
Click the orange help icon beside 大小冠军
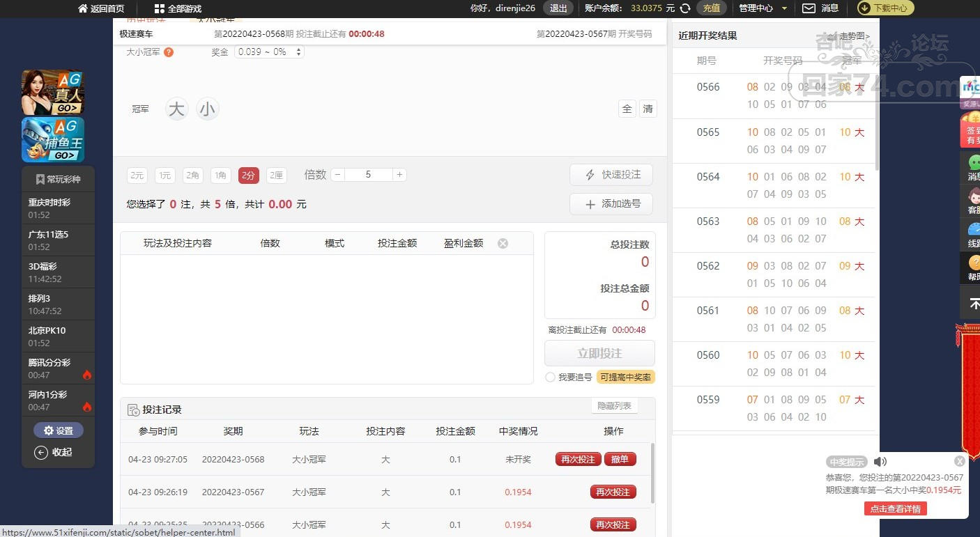point(169,52)
